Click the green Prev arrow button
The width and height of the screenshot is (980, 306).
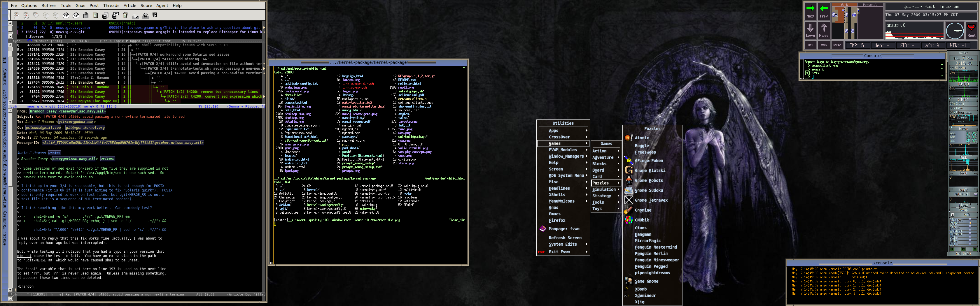(824, 11)
